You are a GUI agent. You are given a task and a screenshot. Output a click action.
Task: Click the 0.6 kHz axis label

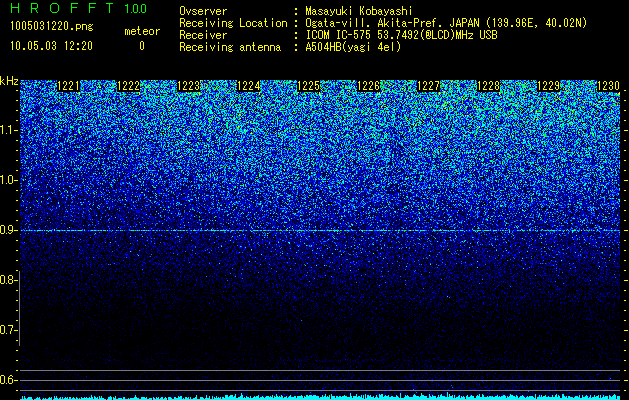(7, 380)
